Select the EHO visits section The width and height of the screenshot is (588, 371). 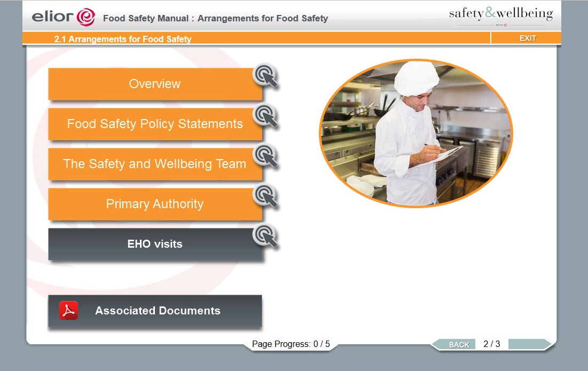[154, 244]
